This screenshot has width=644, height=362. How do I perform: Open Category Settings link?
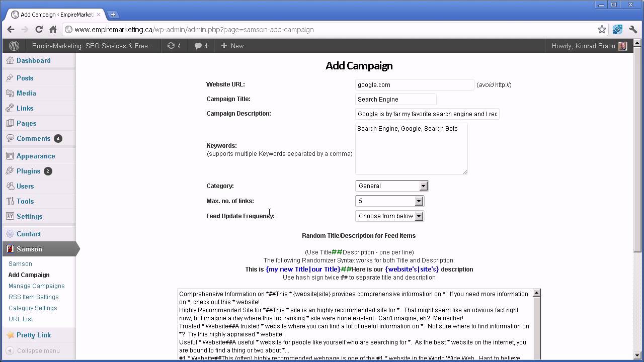33,308
